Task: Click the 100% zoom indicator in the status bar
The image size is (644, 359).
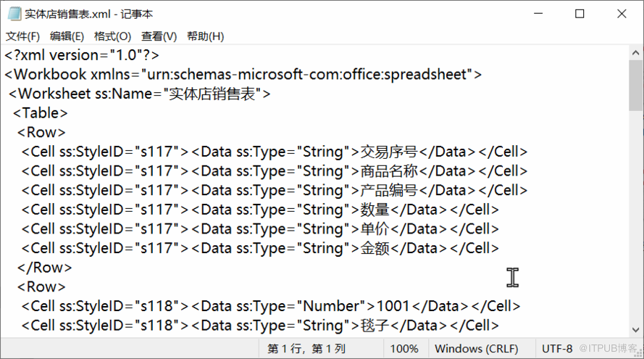Action: [x=405, y=349]
